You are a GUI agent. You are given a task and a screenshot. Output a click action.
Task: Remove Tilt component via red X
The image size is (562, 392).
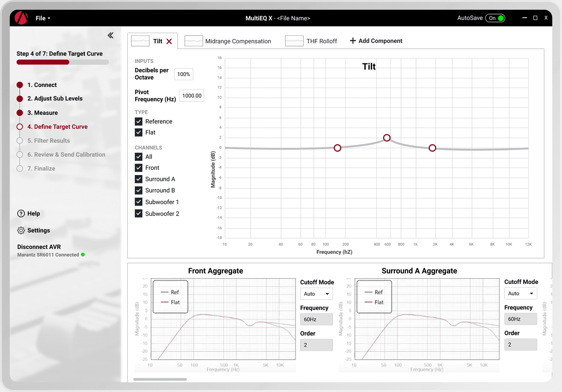click(x=169, y=41)
